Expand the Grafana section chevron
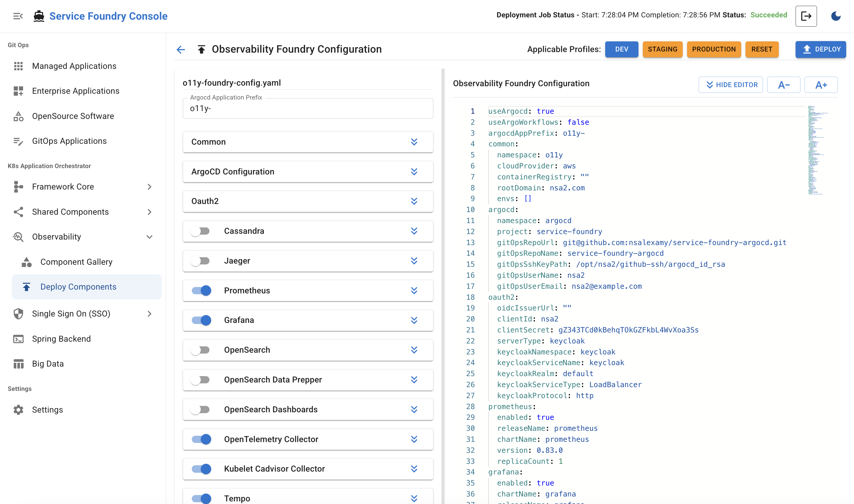This screenshot has width=854, height=504. click(x=414, y=320)
